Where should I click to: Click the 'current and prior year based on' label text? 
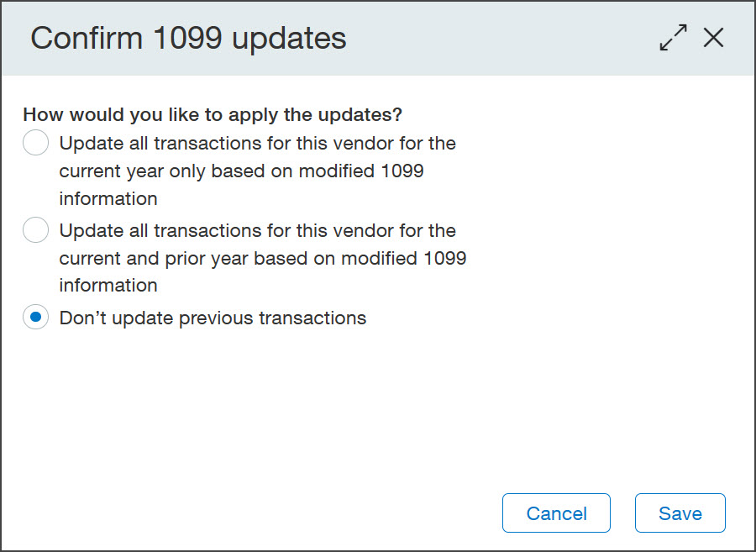pyautogui.click(x=197, y=259)
